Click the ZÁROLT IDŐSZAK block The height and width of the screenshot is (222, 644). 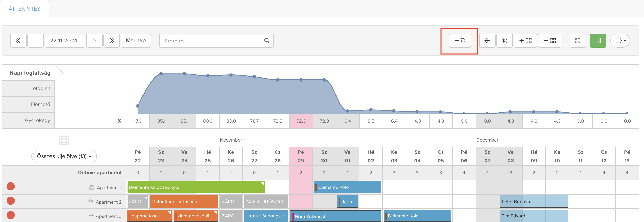click(266, 202)
